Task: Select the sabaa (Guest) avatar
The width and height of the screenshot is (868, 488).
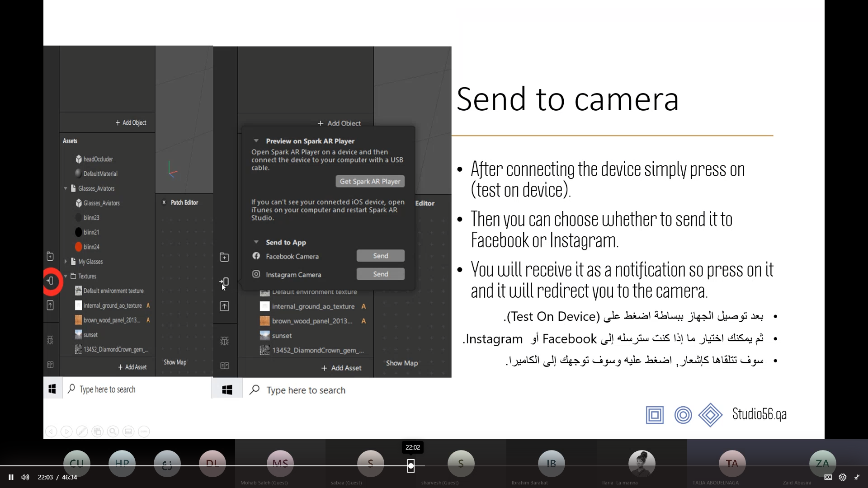Action: [371, 463]
